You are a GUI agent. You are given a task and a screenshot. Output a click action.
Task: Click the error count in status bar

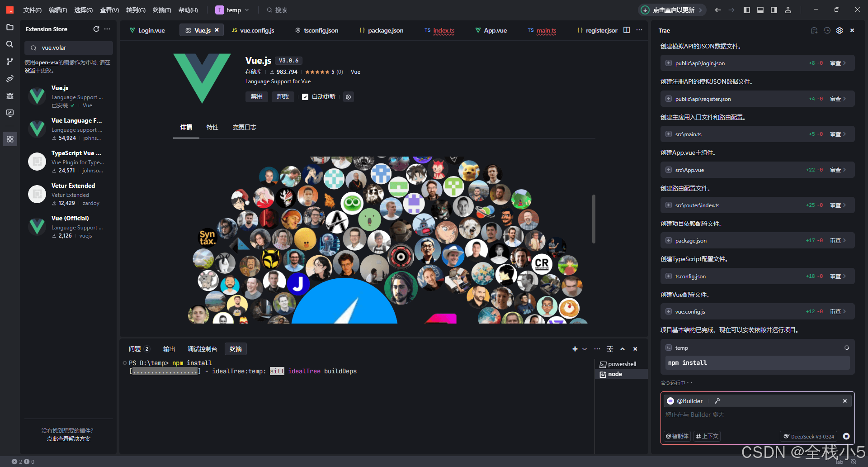coord(17,462)
